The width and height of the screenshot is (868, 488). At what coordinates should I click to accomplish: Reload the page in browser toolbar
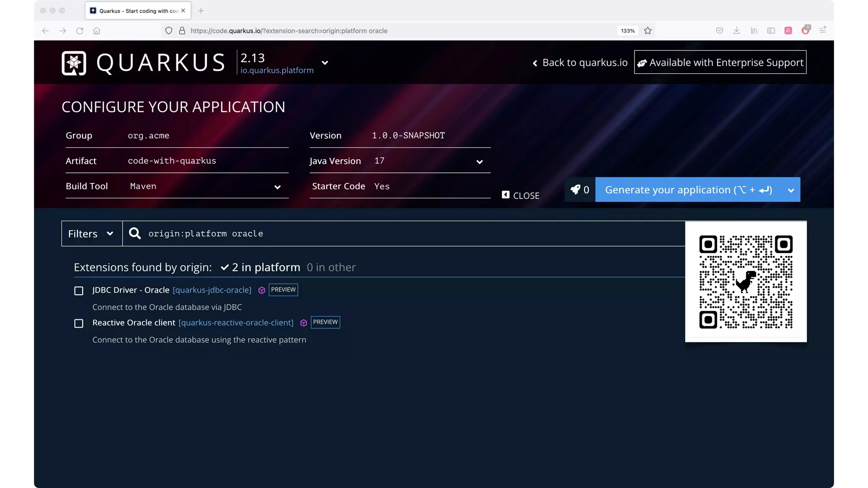coord(80,30)
